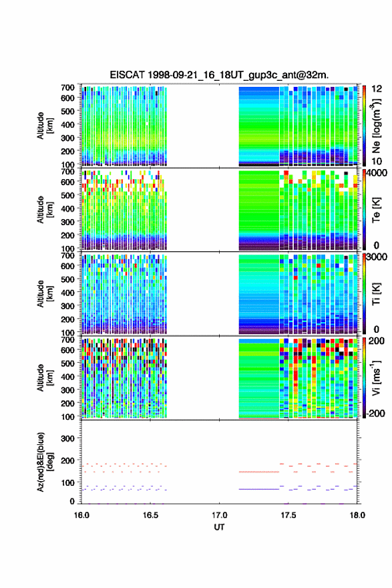
Task: Click the Te [K] colorbar label
Action: (x=376, y=210)
